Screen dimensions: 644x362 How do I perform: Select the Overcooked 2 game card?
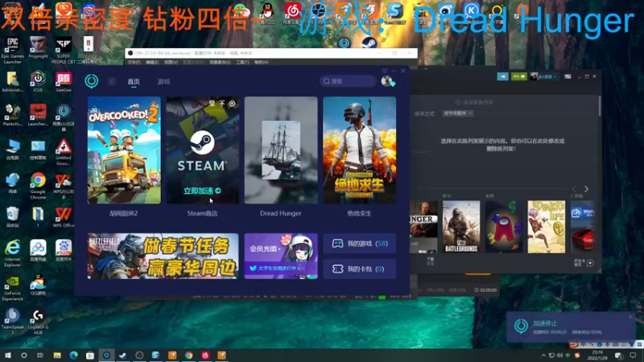124,150
